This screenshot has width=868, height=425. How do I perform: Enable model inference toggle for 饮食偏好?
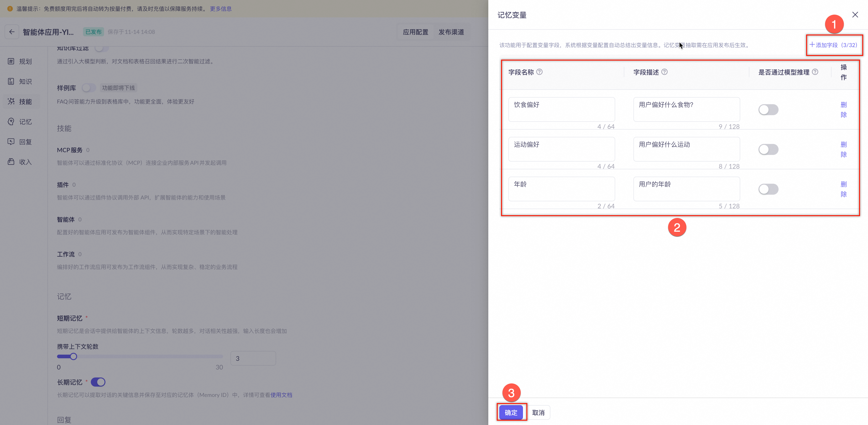(768, 110)
